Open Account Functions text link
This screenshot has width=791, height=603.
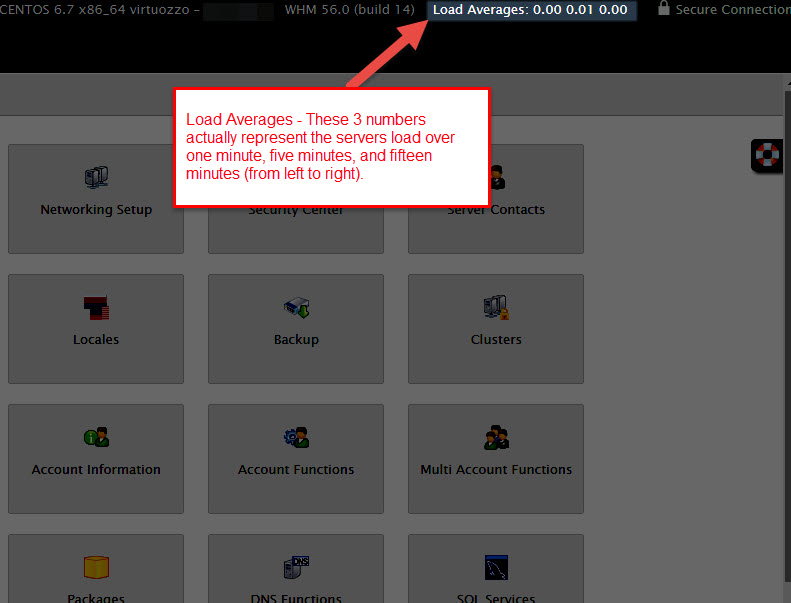coord(296,469)
